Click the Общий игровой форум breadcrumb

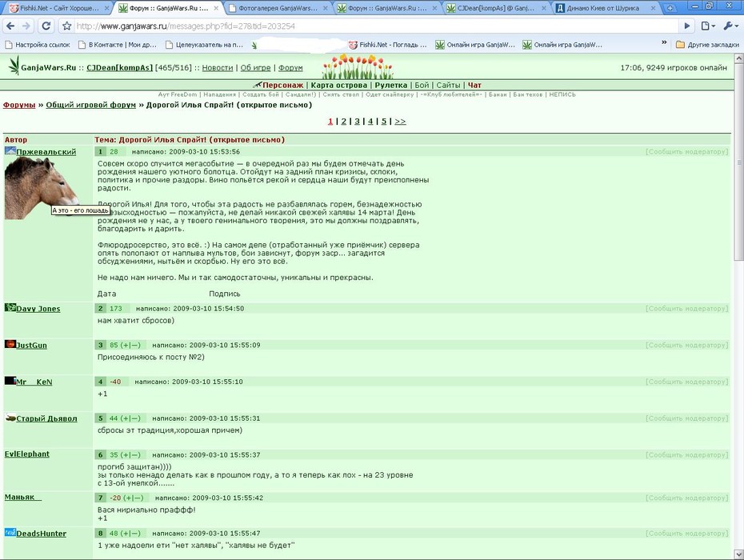tap(90, 105)
